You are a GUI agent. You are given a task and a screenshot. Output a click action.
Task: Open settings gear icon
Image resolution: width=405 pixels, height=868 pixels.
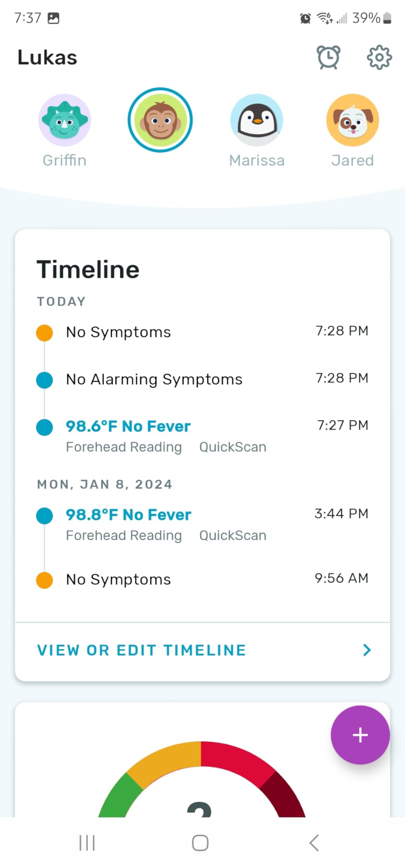379,57
